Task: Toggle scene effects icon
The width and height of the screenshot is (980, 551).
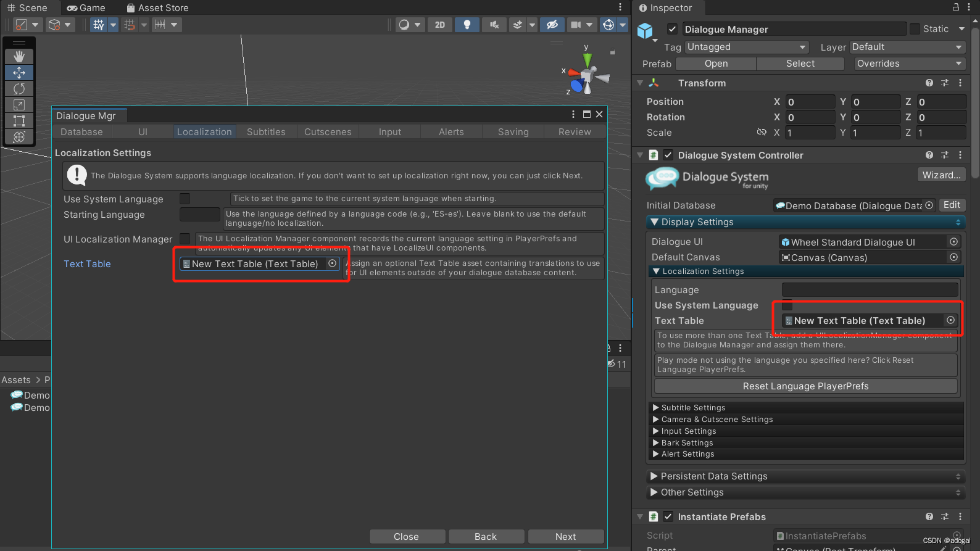Action: pos(518,25)
